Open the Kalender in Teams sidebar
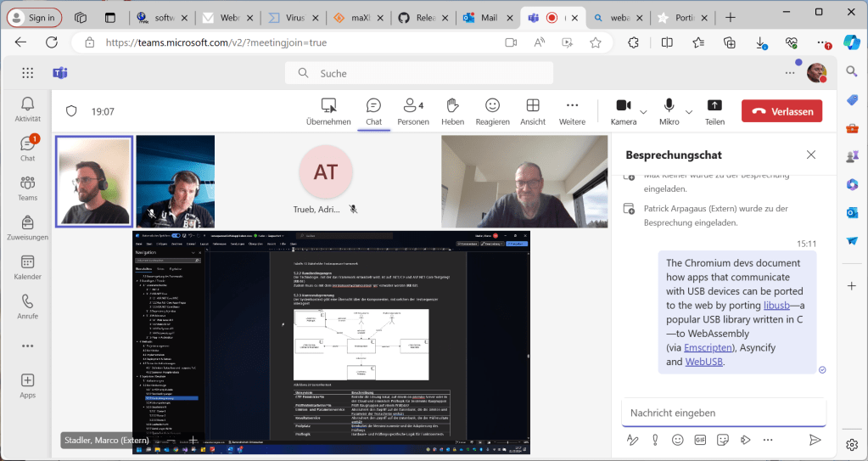 [x=27, y=267]
